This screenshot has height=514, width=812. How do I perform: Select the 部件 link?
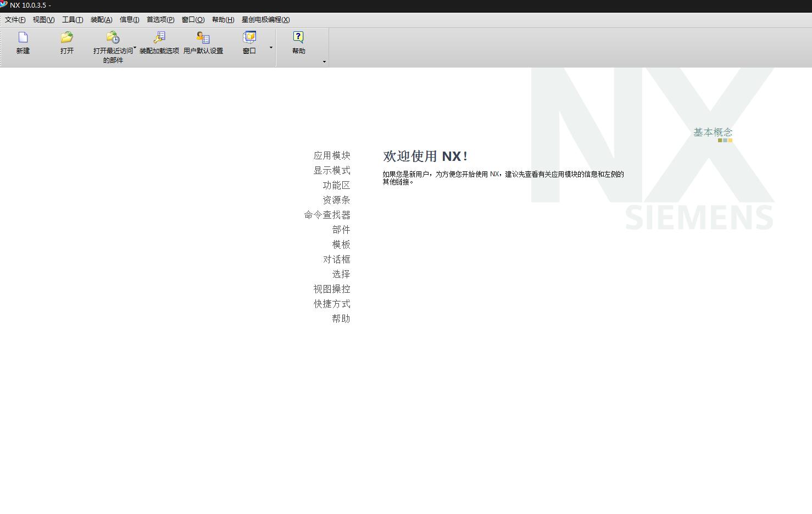(x=341, y=230)
